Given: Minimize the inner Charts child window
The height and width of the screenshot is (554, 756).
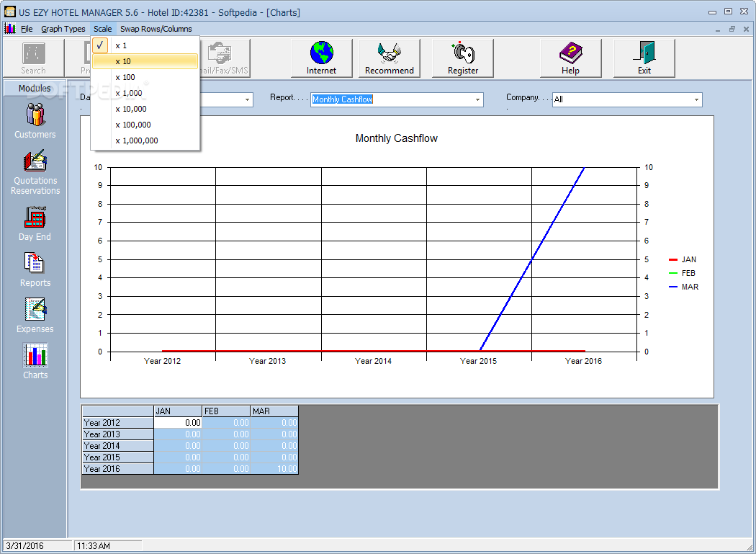Looking at the screenshot, I should pos(718,29).
